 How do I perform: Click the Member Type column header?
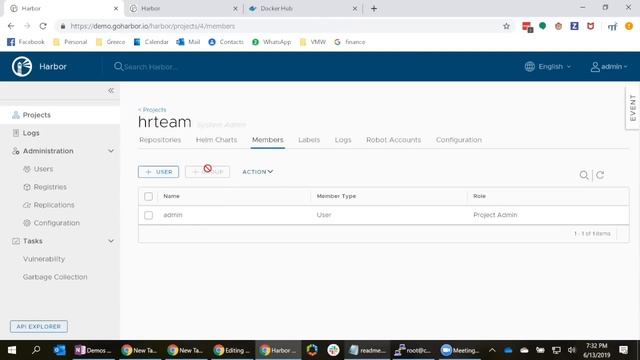point(336,196)
